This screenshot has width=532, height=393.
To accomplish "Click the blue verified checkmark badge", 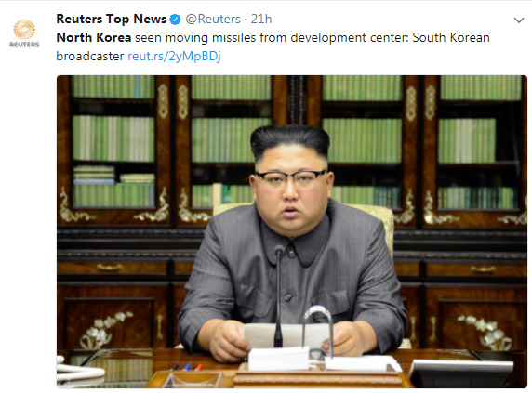I will pos(175,20).
